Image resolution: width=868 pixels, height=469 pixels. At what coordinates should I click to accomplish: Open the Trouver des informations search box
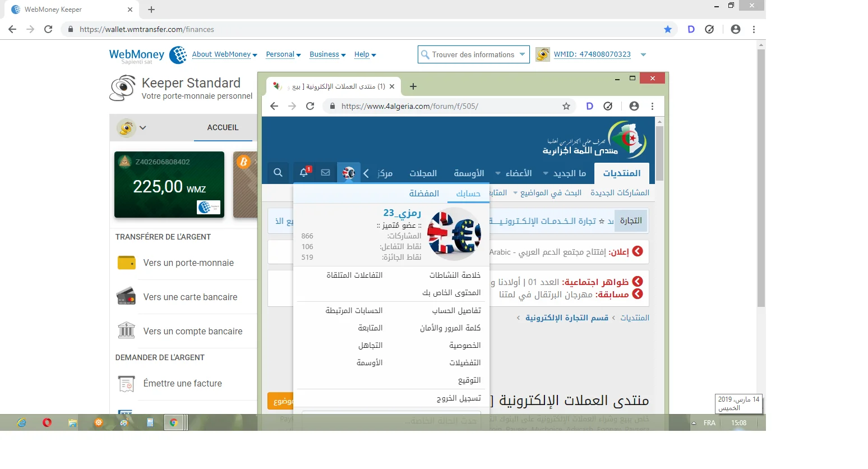[x=473, y=54]
